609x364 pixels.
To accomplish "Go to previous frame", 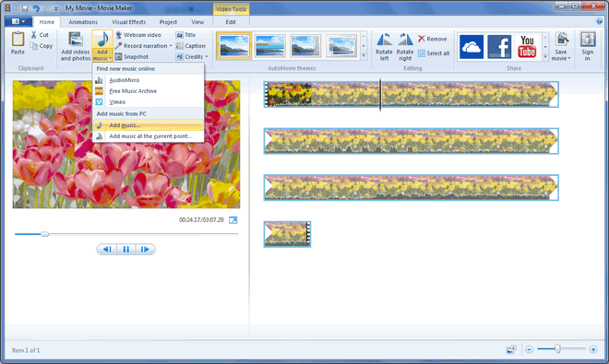I will click(x=107, y=249).
